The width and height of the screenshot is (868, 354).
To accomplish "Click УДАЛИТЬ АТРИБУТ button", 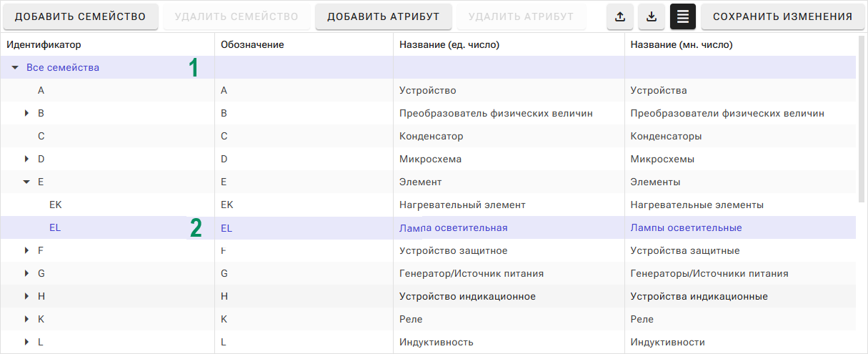I will (521, 16).
